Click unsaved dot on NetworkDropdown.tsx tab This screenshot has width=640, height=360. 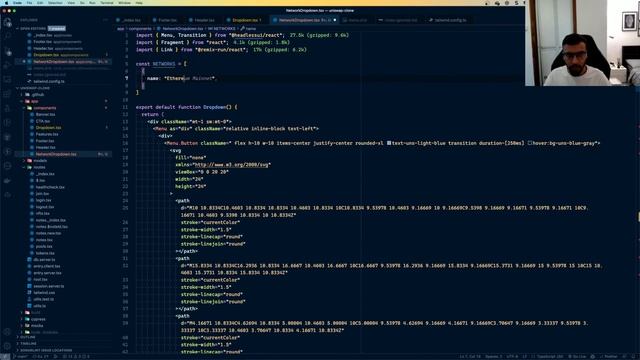[x=335, y=20]
